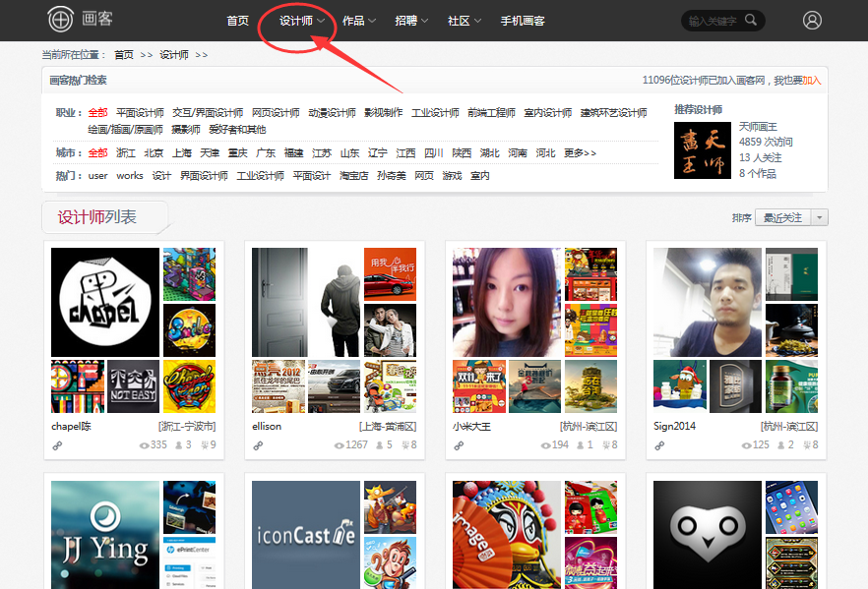
Task: Click link icon under Sign2014 card
Action: click(659, 445)
